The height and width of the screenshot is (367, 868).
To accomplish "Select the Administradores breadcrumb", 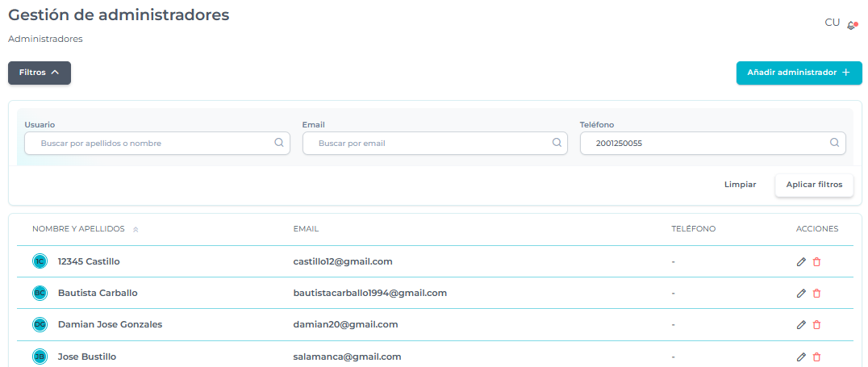I will (x=45, y=39).
